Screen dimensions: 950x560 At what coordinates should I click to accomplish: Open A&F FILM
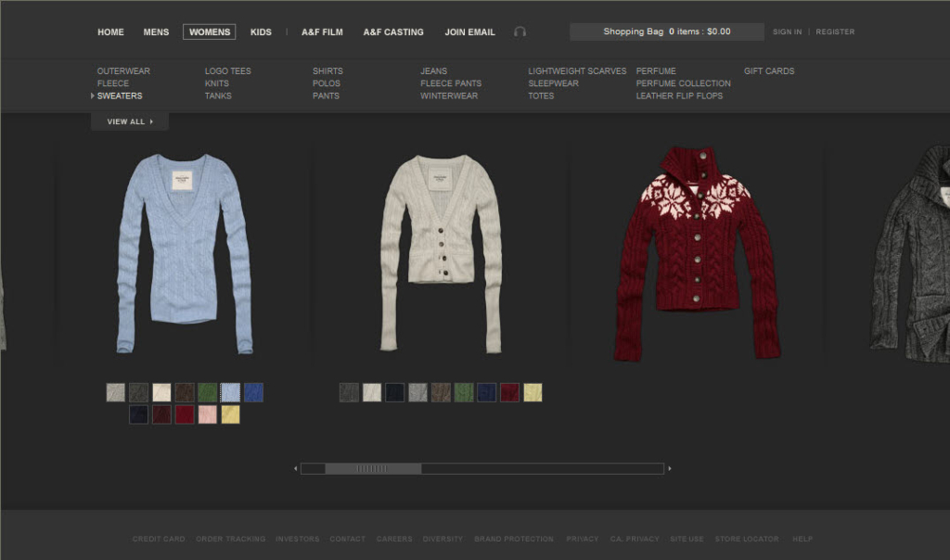(x=322, y=32)
